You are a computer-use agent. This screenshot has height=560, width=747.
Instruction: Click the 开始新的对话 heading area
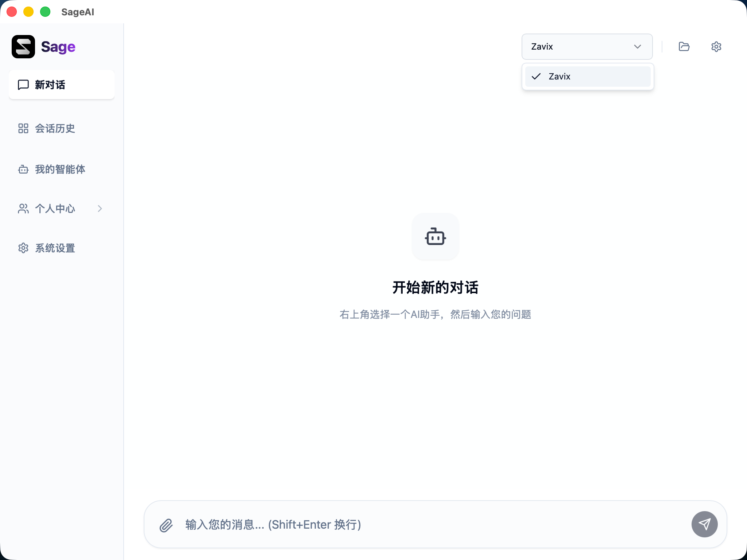(436, 287)
